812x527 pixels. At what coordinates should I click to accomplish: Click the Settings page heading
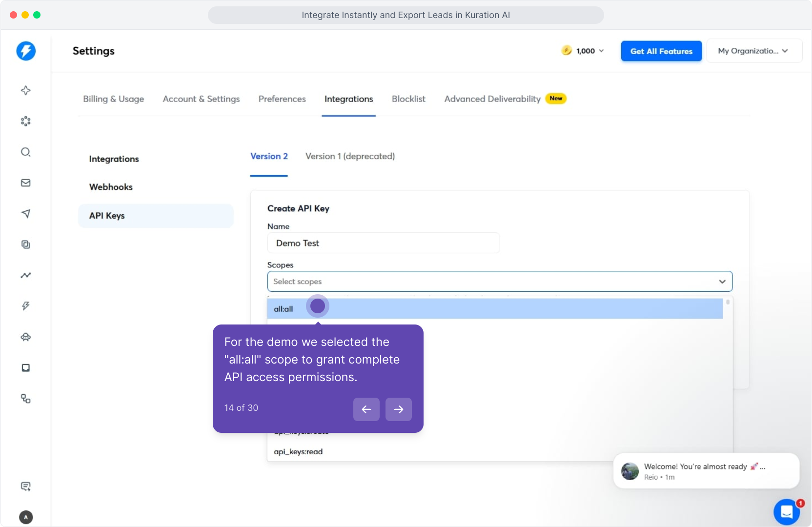(94, 51)
